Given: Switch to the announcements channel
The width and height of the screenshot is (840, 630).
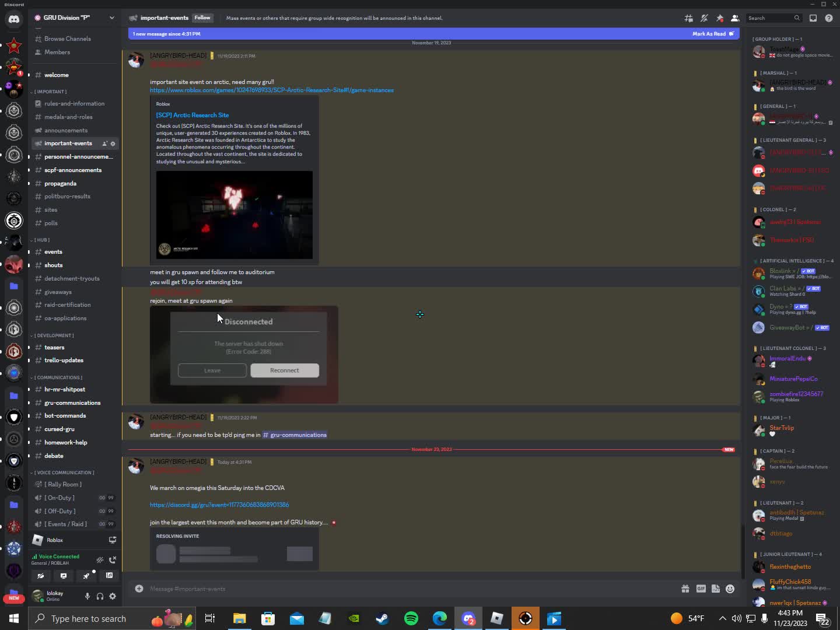Looking at the screenshot, I should pos(65,130).
